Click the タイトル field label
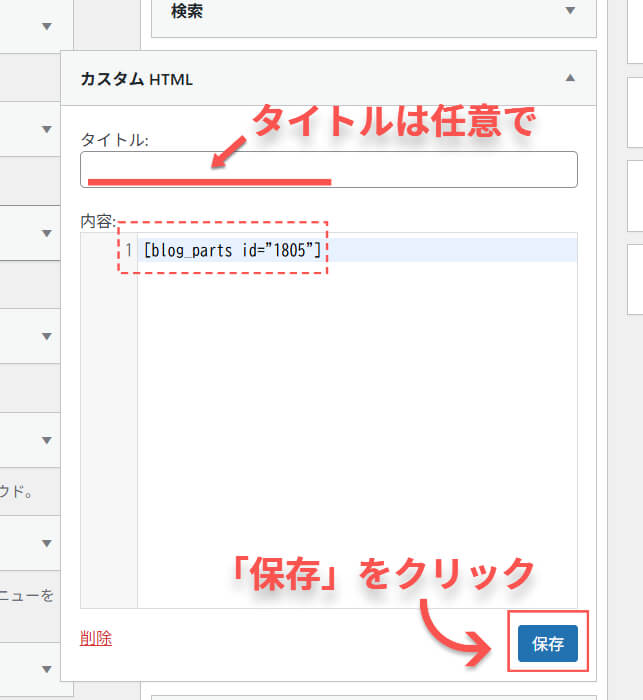Image resolution: width=643 pixels, height=700 pixels. click(114, 141)
